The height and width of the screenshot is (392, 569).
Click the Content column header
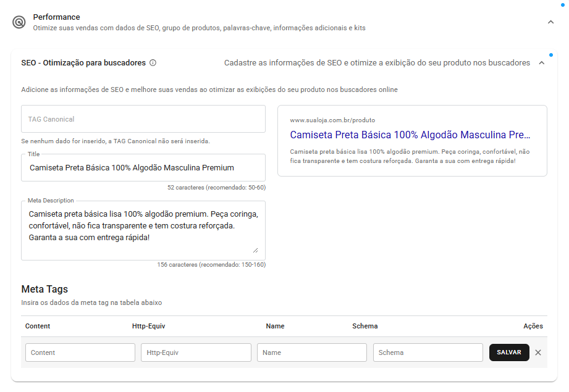tap(38, 326)
